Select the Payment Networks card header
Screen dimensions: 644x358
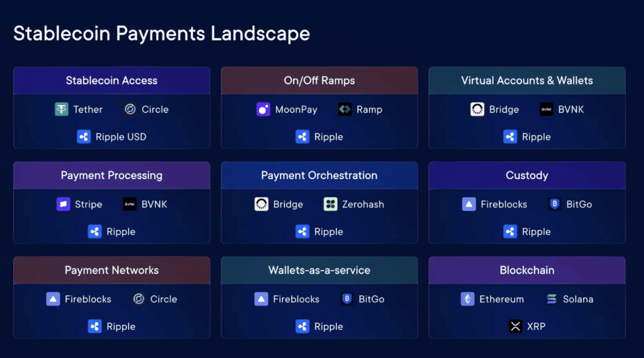click(112, 271)
